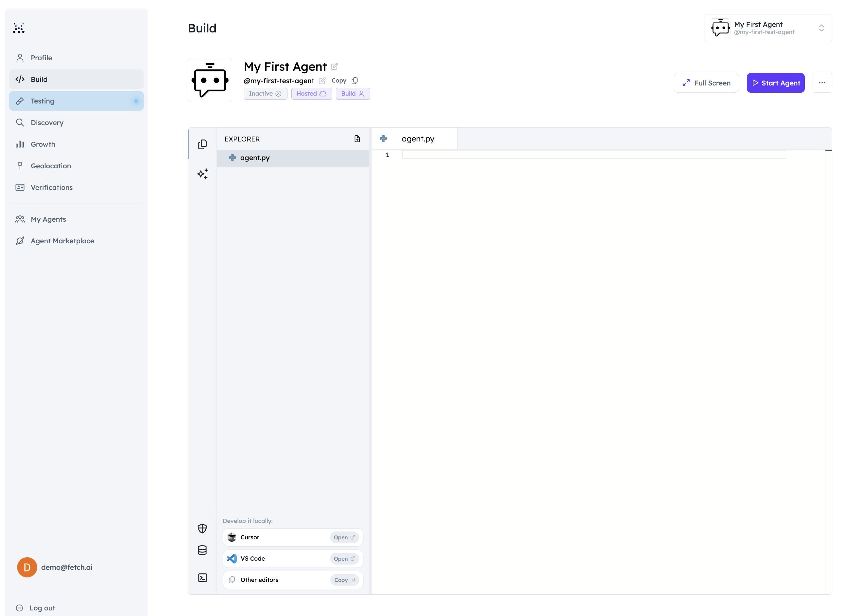Open the file explorer panel icon
Viewport: 847px width, 616px height.
[202, 144]
